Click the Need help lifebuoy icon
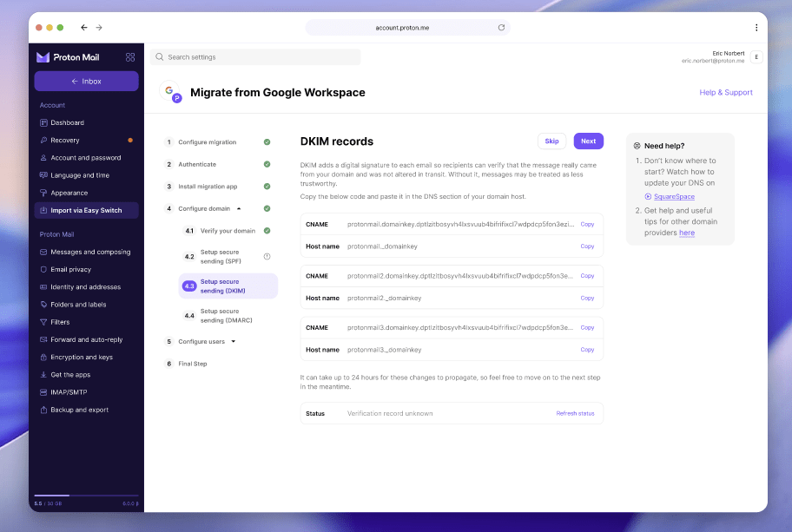This screenshot has width=792, height=532. 637,146
